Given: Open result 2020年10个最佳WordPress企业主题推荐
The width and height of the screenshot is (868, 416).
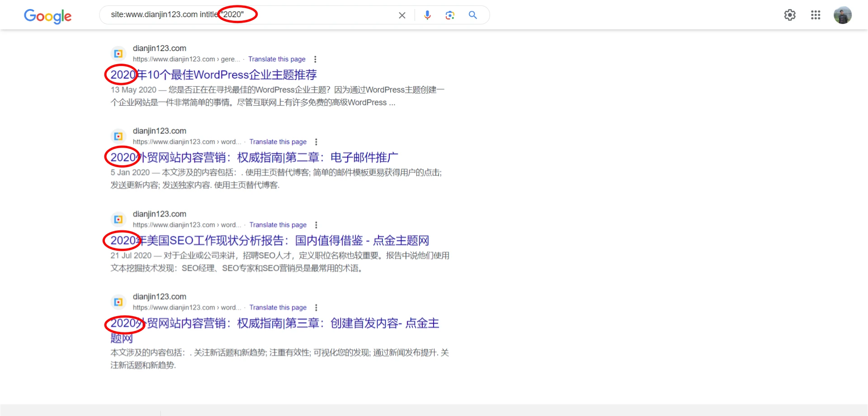Looking at the screenshot, I should coord(213,75).
